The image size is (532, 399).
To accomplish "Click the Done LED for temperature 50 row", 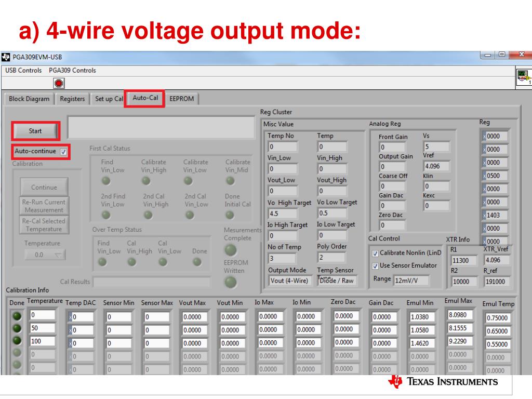I will [17, 328].
